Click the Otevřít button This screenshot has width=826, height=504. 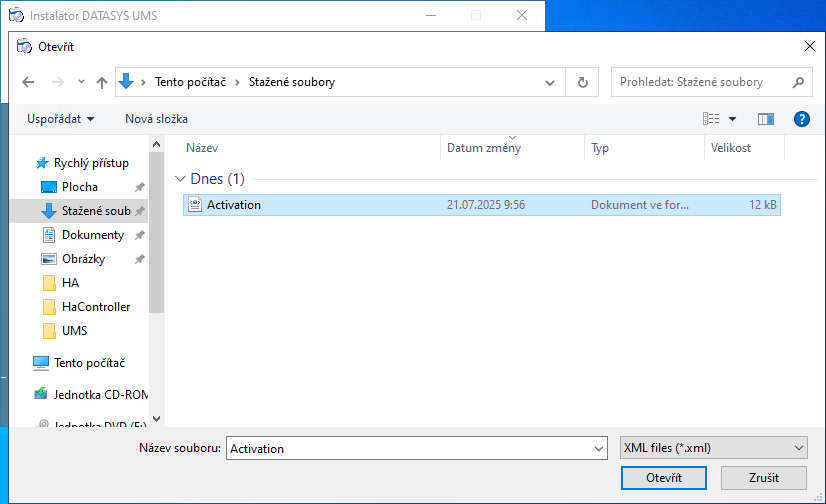click(664, 478)
